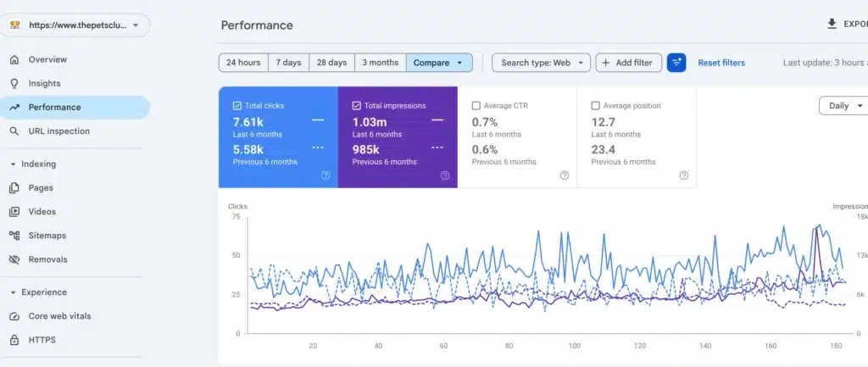Open help icon on Average position card
Viewport: 868px width, 367px height.
click(x=684, y=175)
